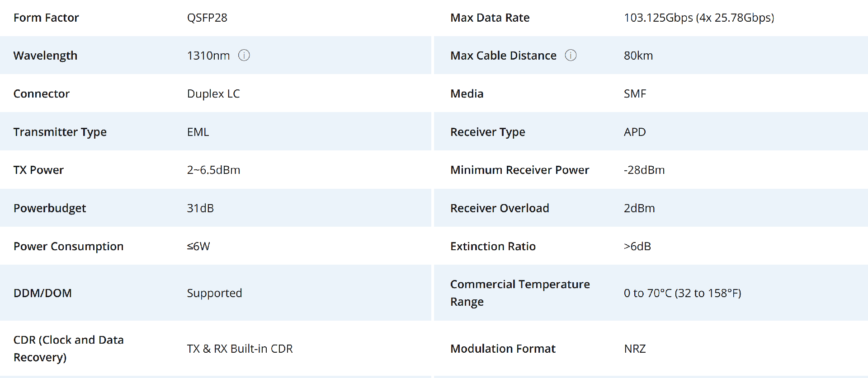
Task: Select the SMF media value
Action: pos(635,93)
